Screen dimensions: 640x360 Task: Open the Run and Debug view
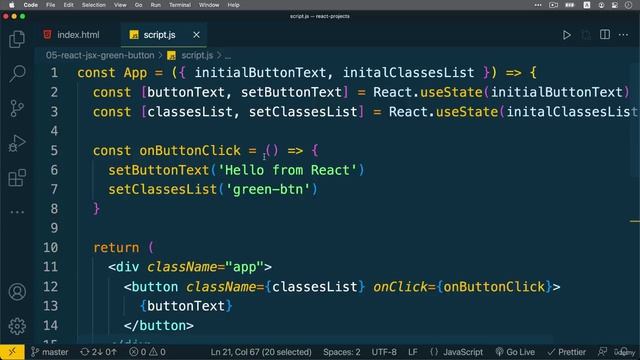point(17,143)
